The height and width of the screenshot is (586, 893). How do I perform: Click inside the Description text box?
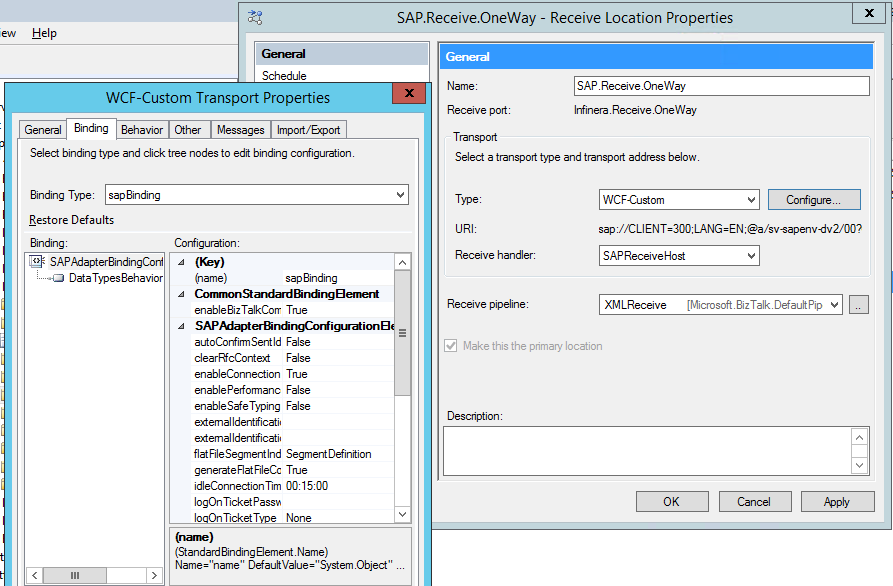tap(648, 451)
